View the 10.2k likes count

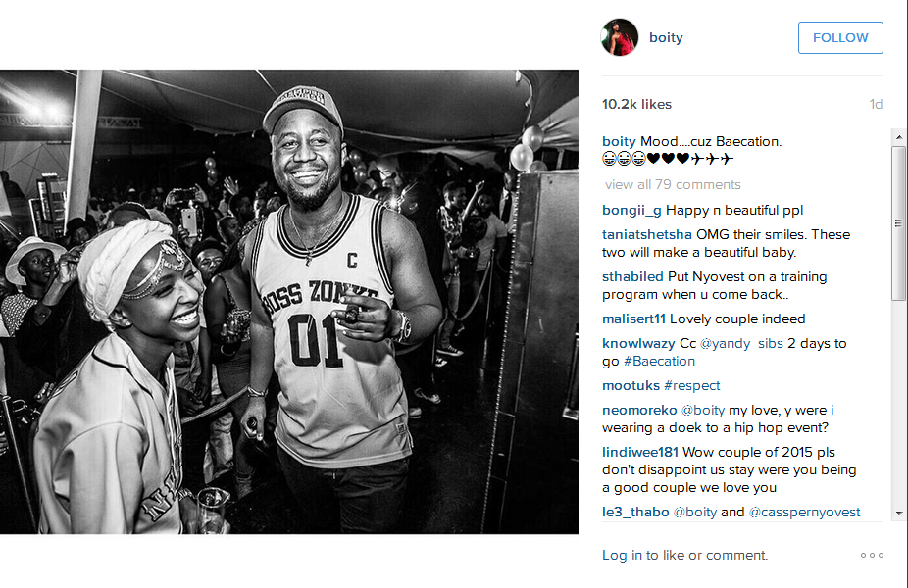tap(636, 104)
